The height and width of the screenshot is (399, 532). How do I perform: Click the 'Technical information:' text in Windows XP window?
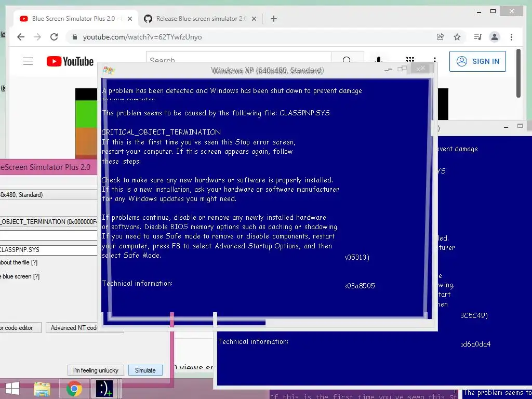click(137, 283)
